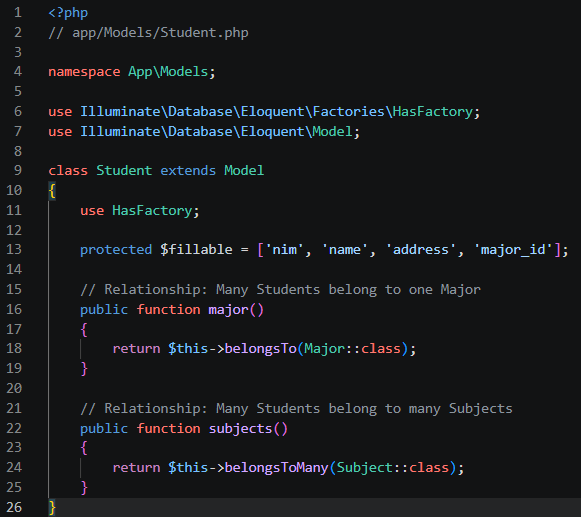Image resolution: width=581 pixels, height=517 pixels.
Task: Click the comment about one Major
Action: coord(280,290)
